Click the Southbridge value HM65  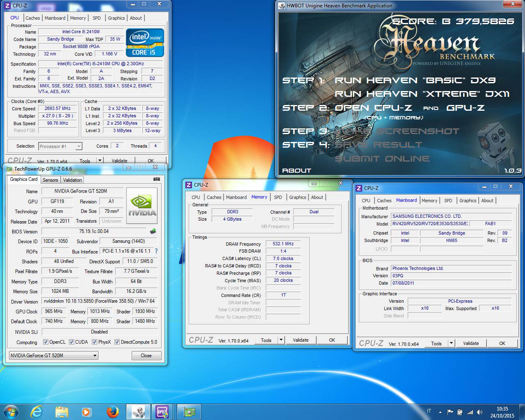coord(452,240)
